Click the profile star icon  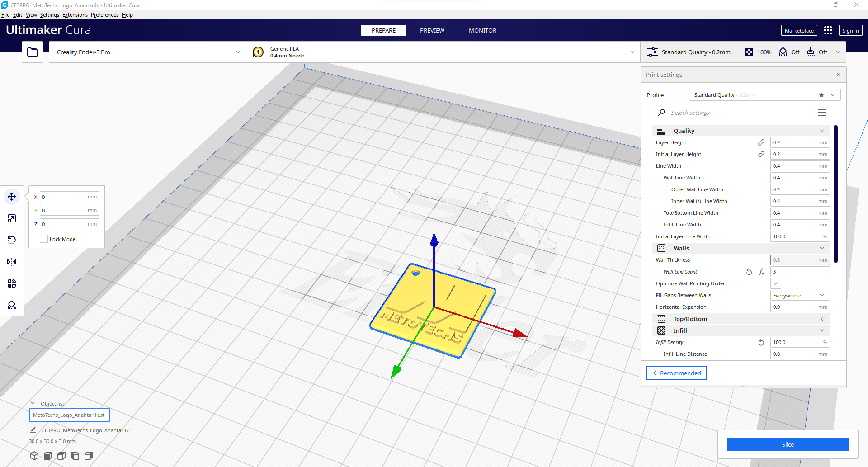(821, 95)
